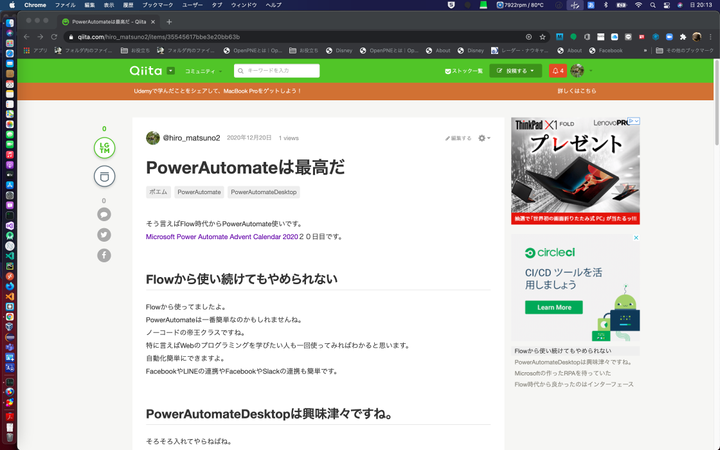This screenshot has height=450, width=720.
Task: Open a new Chrome tab with the plus button
Action: point(169,22)
